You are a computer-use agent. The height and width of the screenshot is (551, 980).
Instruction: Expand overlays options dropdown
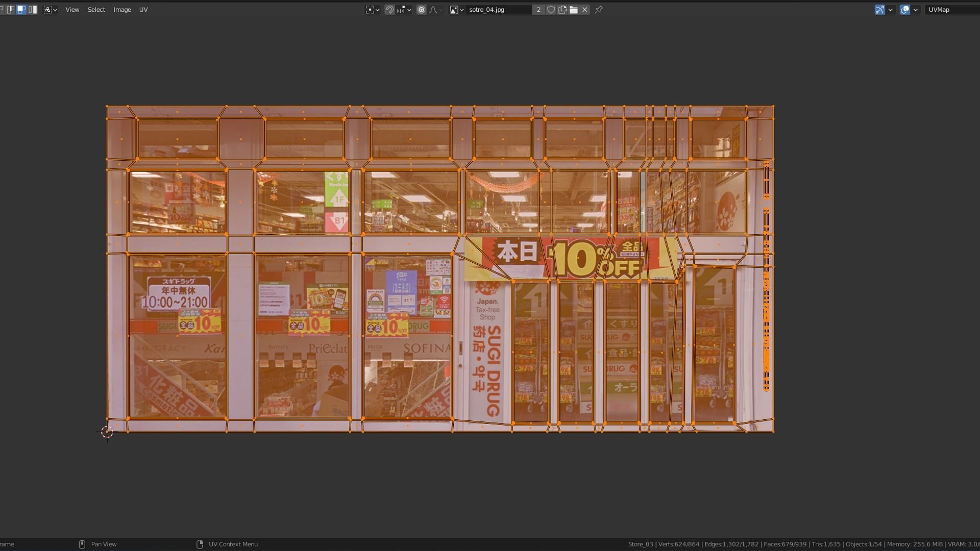click(x=915, y=10)
